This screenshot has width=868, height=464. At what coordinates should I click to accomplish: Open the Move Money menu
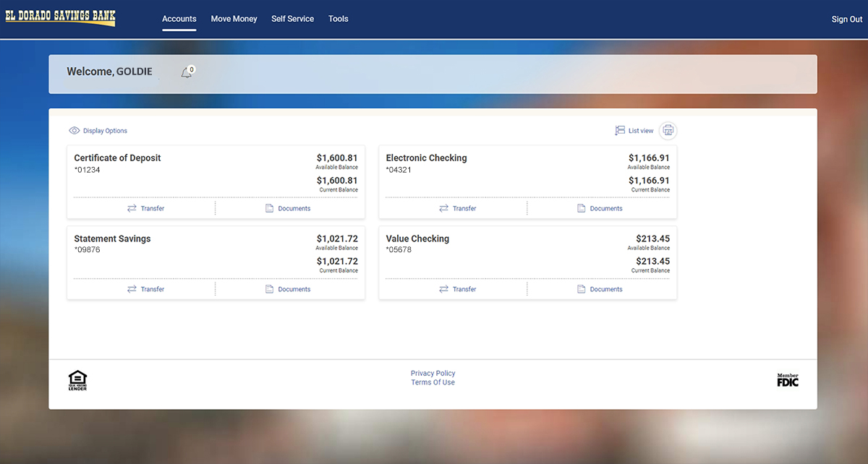[234, 19]
